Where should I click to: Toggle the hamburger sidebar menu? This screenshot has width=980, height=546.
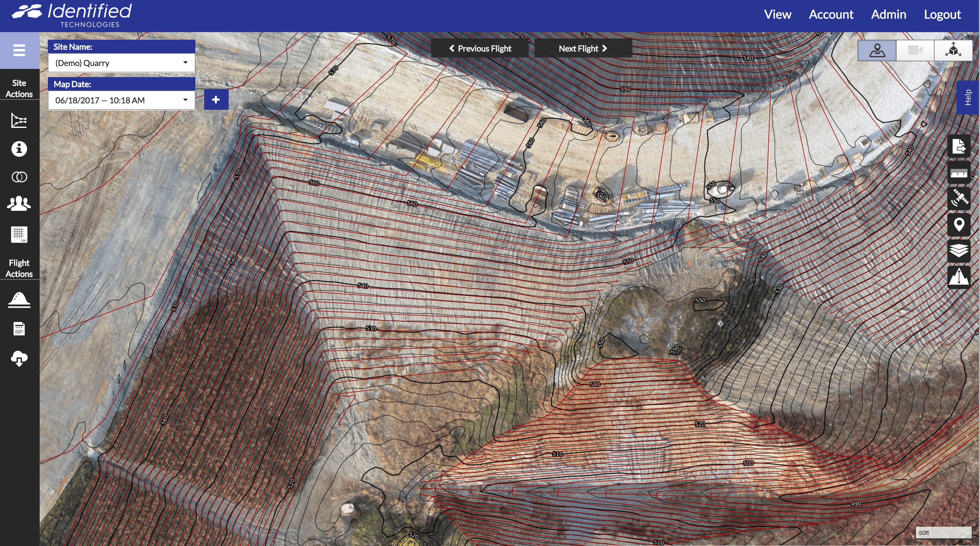pyautogui.click(x=19, y=50)
